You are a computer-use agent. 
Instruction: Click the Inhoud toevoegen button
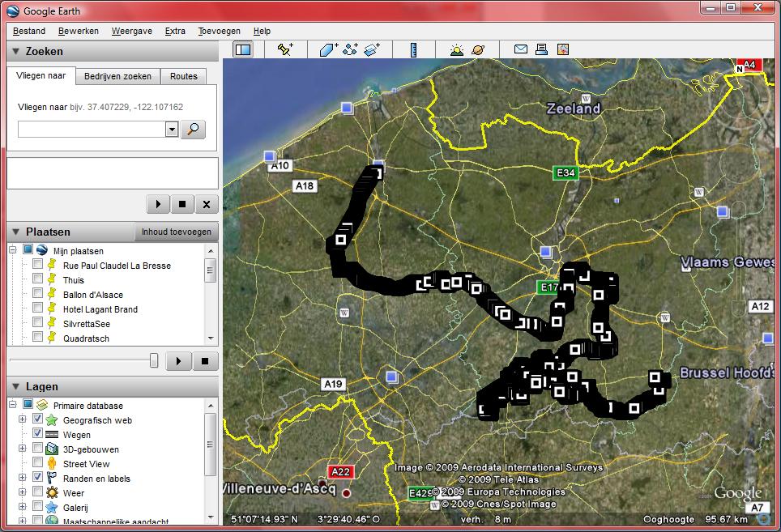177,232
